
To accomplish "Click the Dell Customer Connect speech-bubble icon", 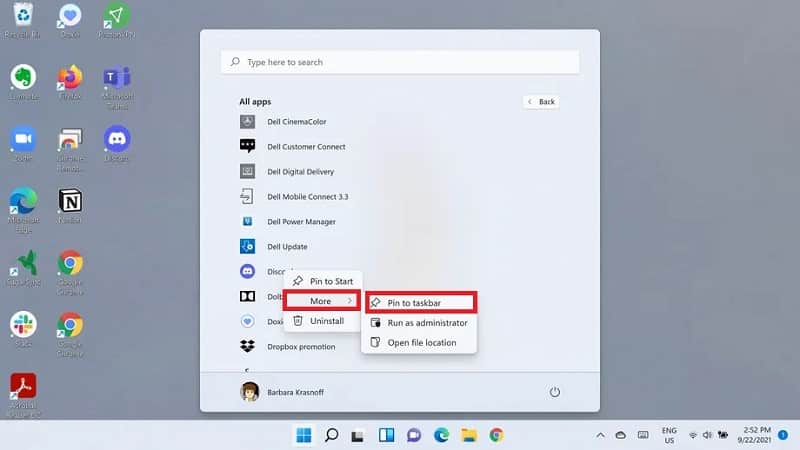I will coord(247,146).
